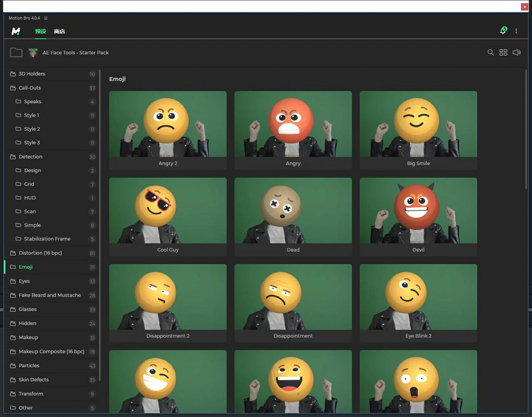The height and width of the screenshot is (417, 532).
Task: Change grid view layout icon
Action: [503, 52]
